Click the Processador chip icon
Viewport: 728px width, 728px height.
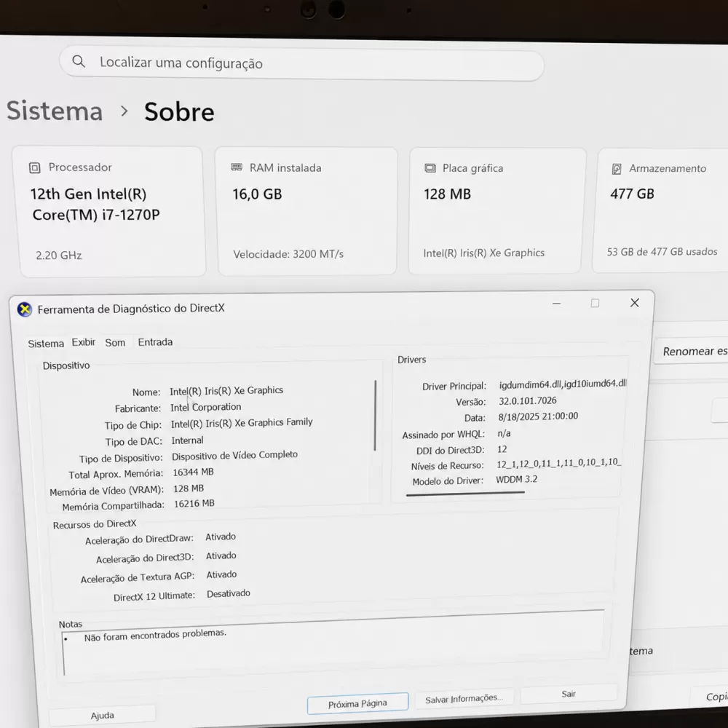tap(35, 167)
